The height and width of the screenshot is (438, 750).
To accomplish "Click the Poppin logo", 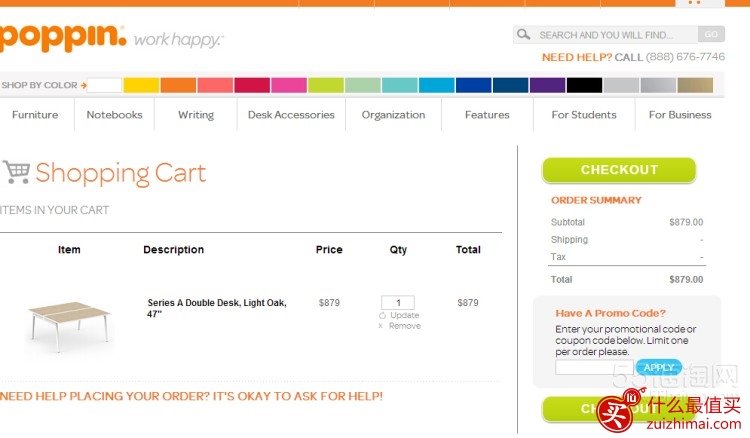I will tap(63, 38).
